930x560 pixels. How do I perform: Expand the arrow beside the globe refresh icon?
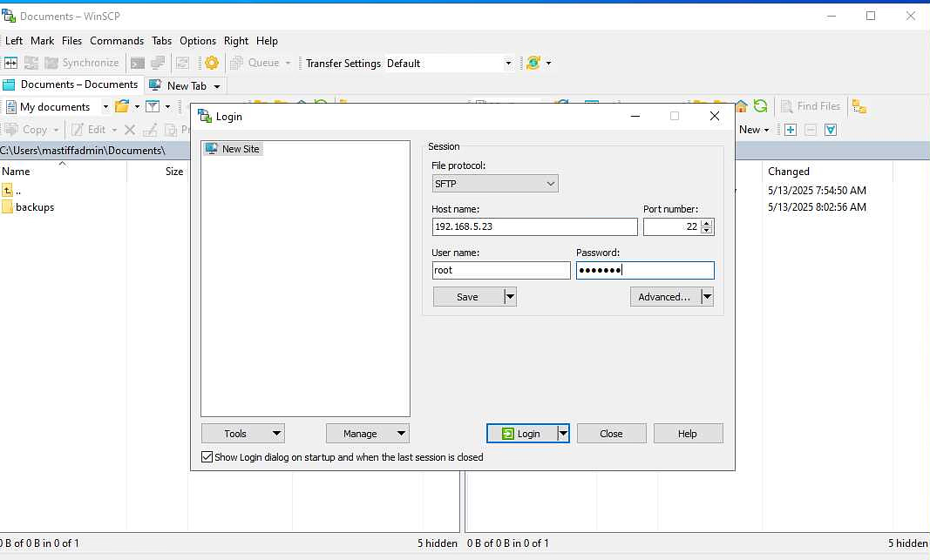[x=548, y=63]
